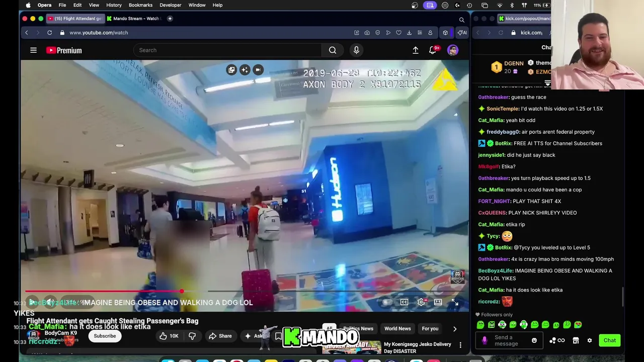Toggle closed captions CC on the video
This screenshot has width=644, height=362.
point(404,302)
